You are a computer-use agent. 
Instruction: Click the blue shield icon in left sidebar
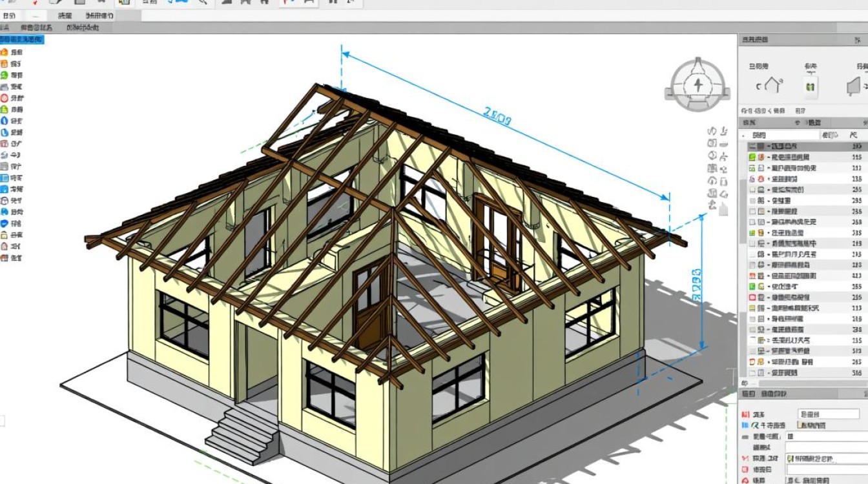tap(5, 223)
